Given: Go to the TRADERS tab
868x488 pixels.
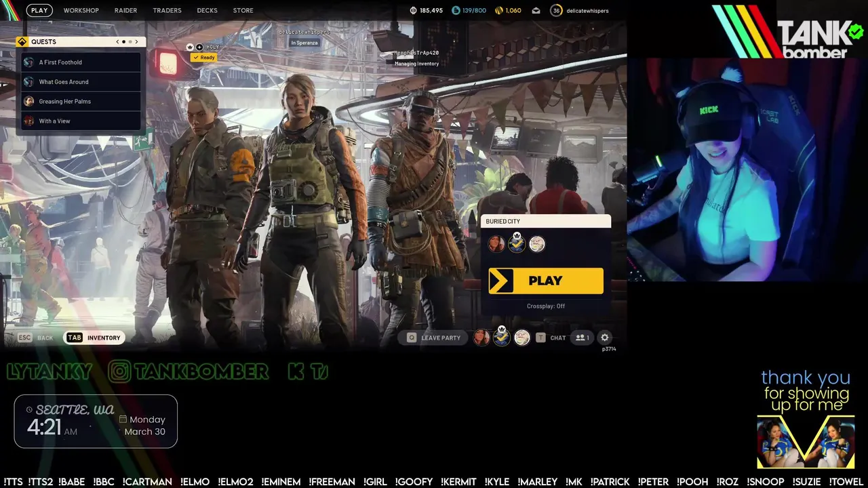Looking at the screenshot, I should (x=167, y=10).
